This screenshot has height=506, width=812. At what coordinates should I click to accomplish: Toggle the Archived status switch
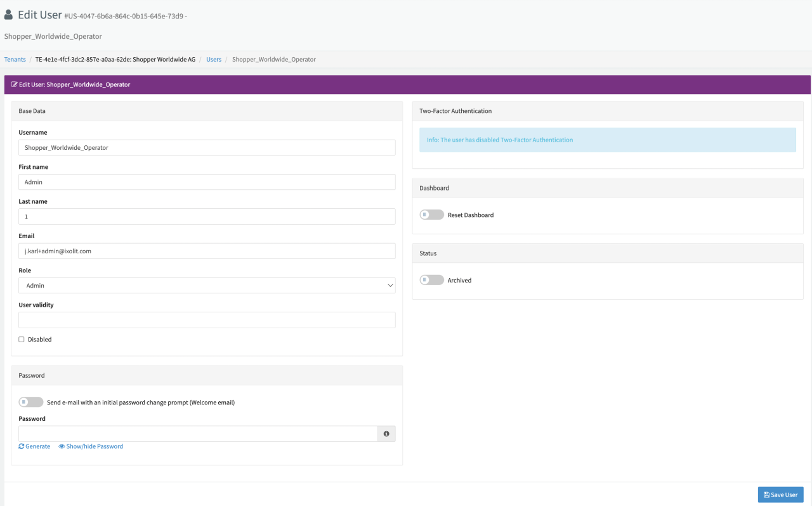click(x=431, y=280)
